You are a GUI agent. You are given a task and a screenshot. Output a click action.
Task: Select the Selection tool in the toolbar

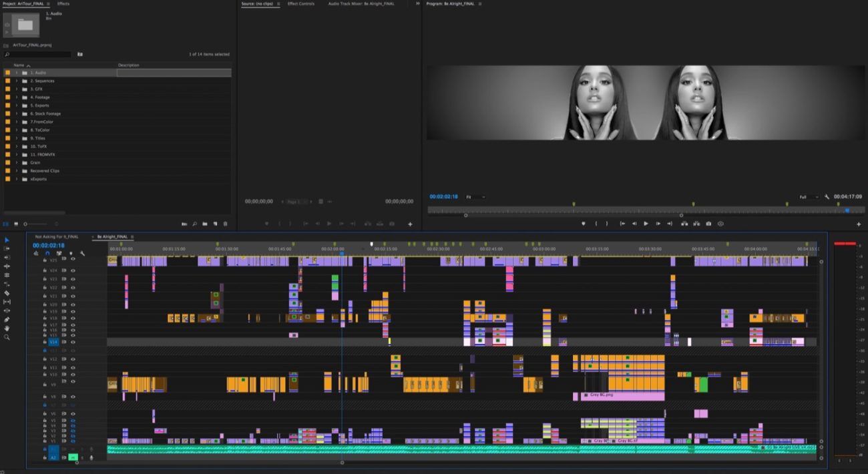tap(7, 240)
